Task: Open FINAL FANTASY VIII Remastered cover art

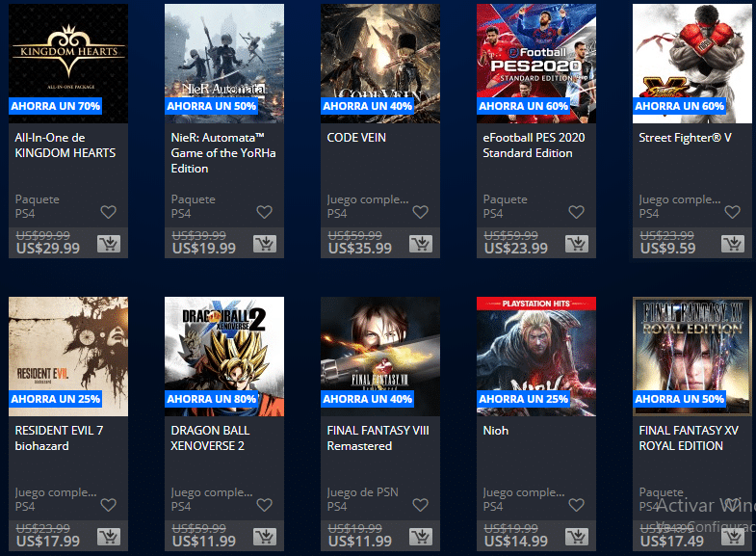Action: [380, 357]
